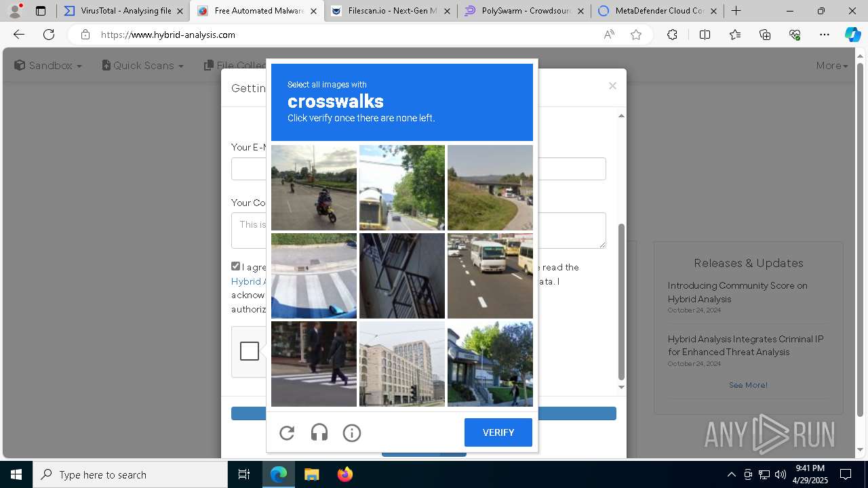868x488 pixels.
Task: Open the Copilot sidebar icon
Action: pos(852,35)
